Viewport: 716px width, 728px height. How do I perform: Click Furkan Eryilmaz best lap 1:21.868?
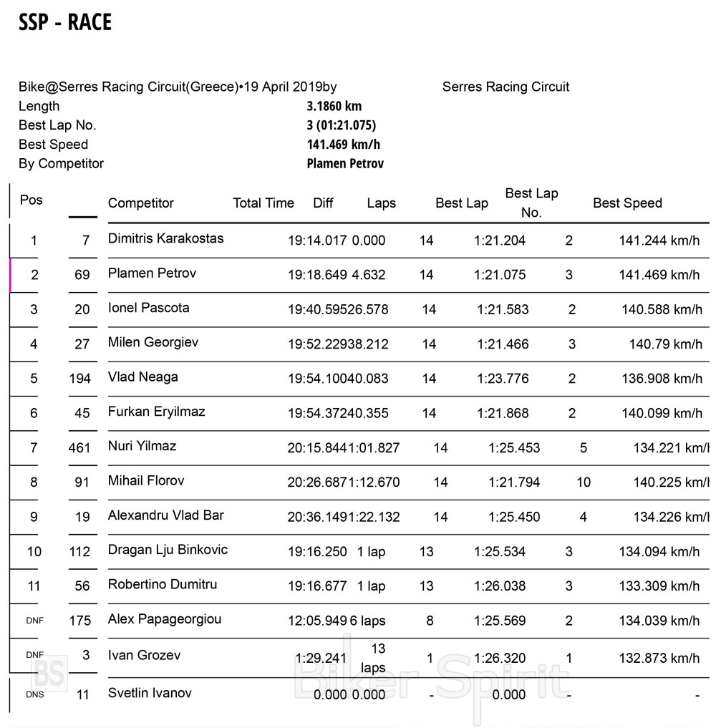coord(503,413)
